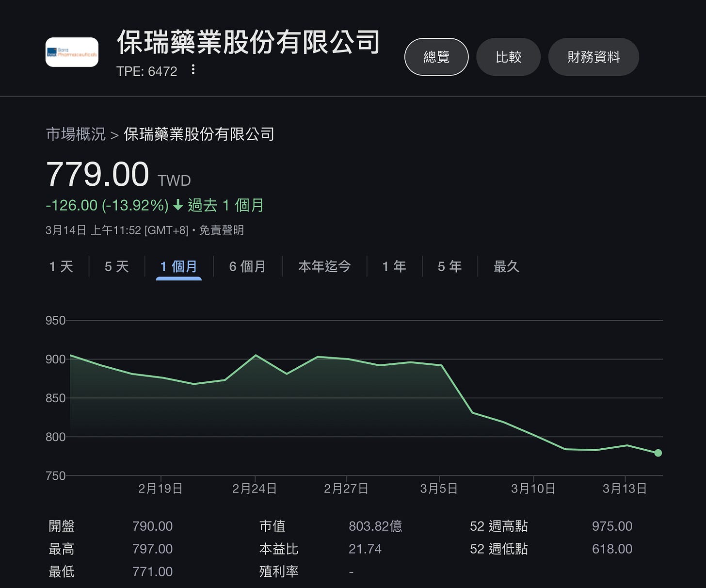Show the 5 天 chart range
The height and width of the screenshot is (588, 706).
point(117,266)
